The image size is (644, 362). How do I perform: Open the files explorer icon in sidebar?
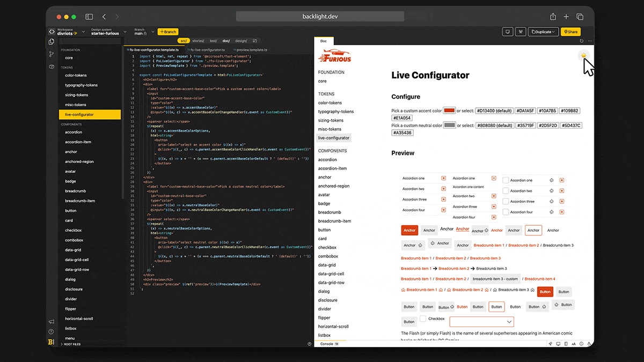click(x=52, y=41)
